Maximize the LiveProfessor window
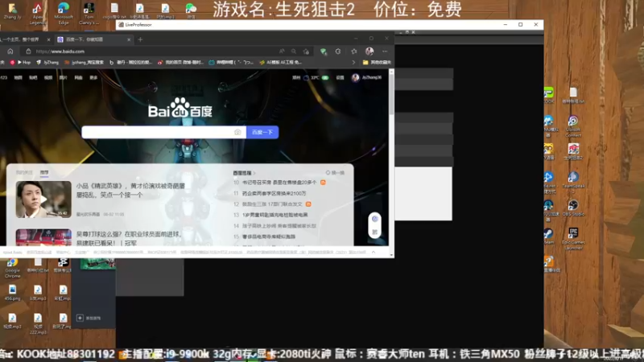644x362 pixels. click(520, 25)
